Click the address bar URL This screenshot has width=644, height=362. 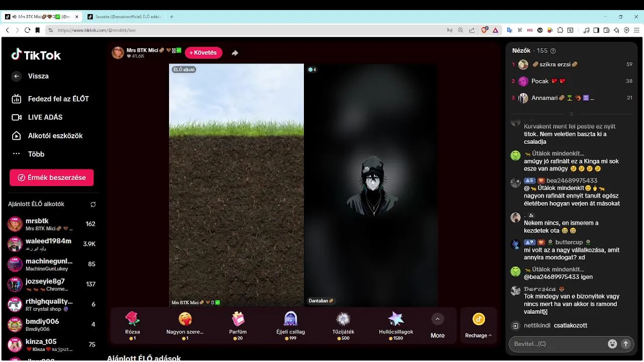pyautogui.click(x=97, y=30)
